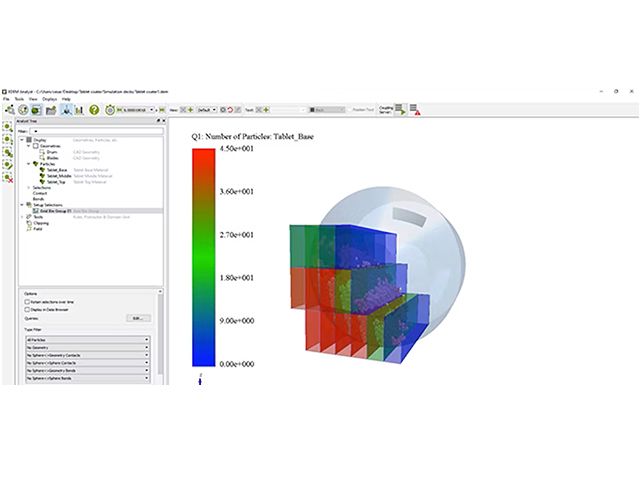Click the green last-step icon beside time dropdown

[x=162, y=110]
